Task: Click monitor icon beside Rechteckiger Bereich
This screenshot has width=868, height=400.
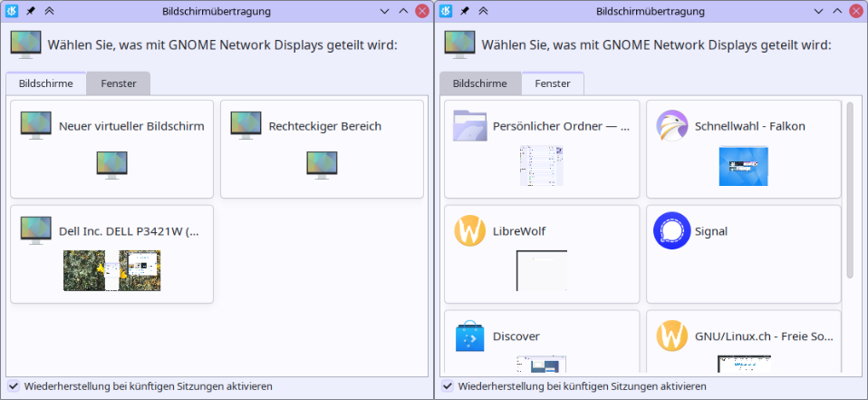Action: 246,126
